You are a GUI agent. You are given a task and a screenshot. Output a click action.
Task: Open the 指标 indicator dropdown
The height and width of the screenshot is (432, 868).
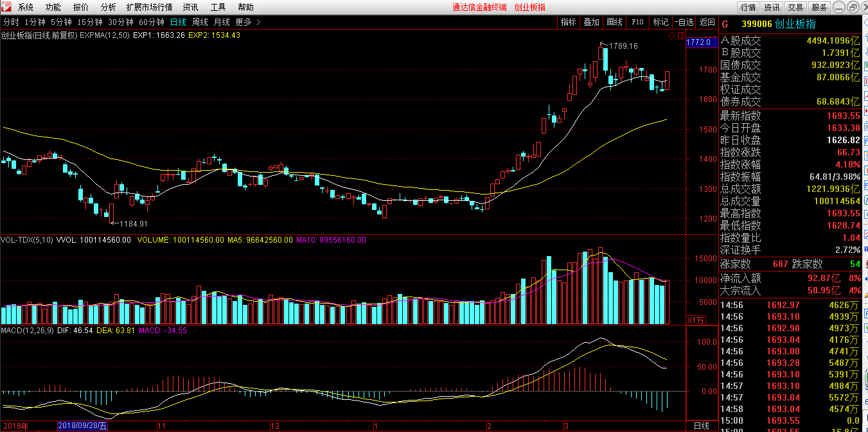point(568,22)
